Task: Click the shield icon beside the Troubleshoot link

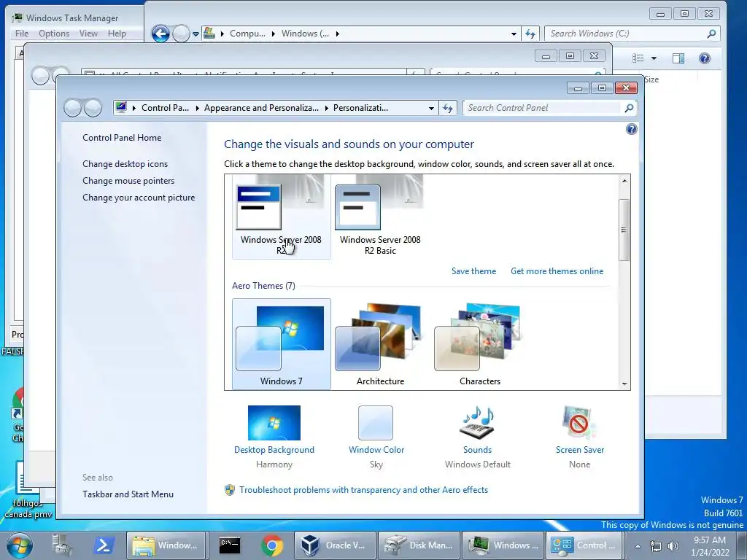Action: pos(230,490)
